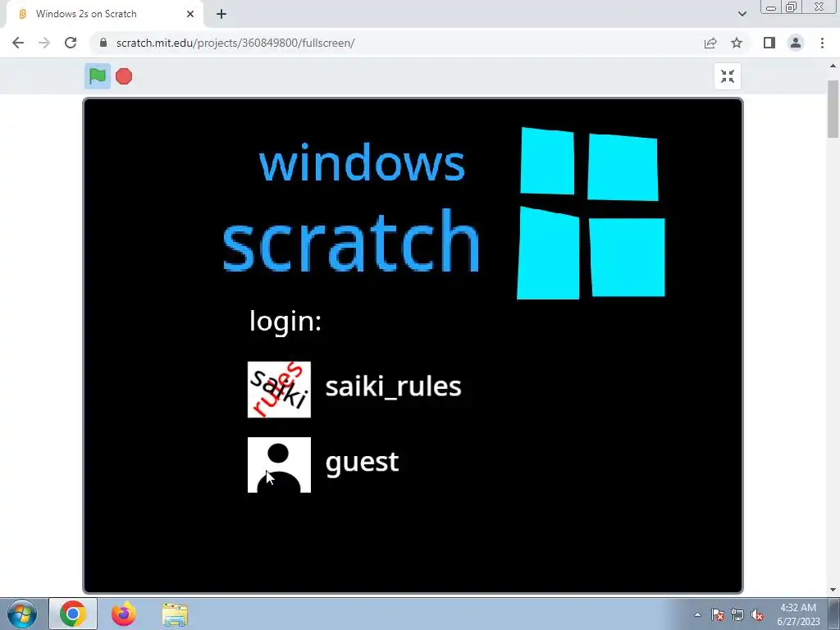Open the Chrome profile avatar menu
The width and height of the screenshot is (840, 630).
[796, 43]
